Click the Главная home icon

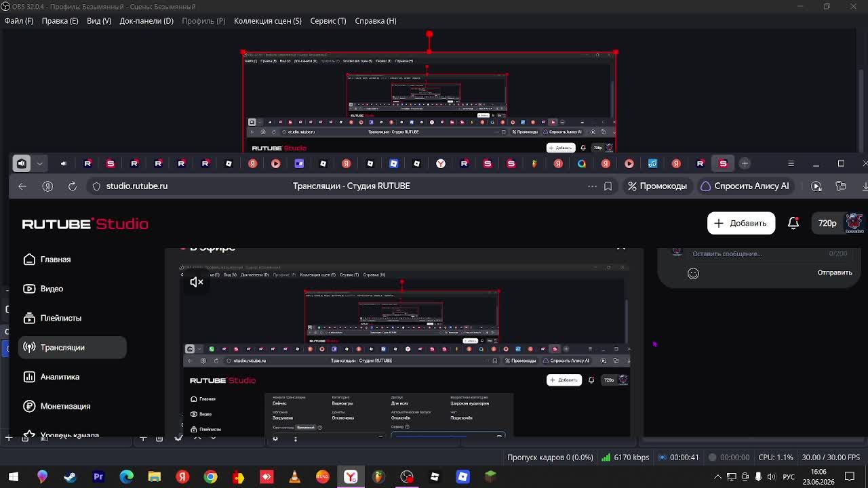tap(29, 260)
